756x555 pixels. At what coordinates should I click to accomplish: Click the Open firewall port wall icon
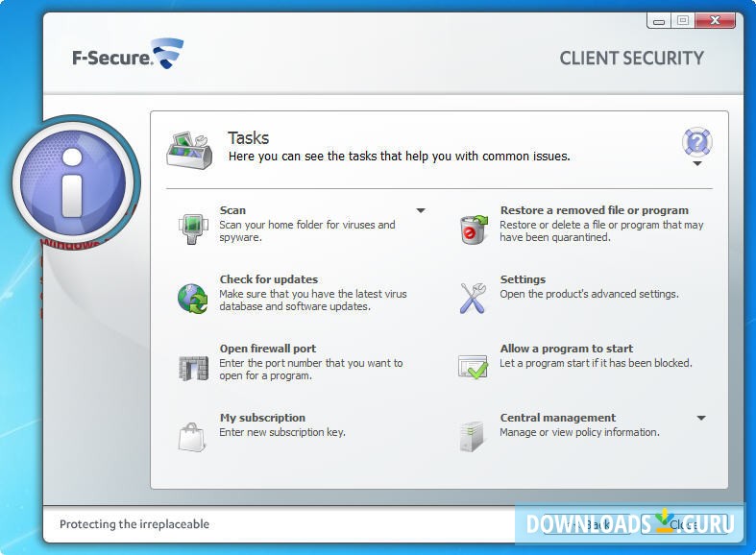coord(193,368)
